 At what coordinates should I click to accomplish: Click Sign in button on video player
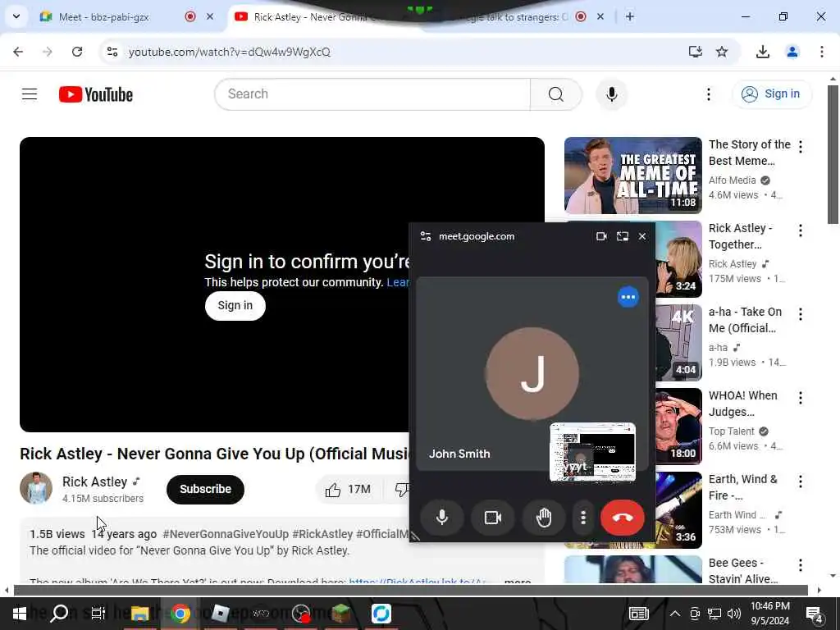click(x=235, y=305)
